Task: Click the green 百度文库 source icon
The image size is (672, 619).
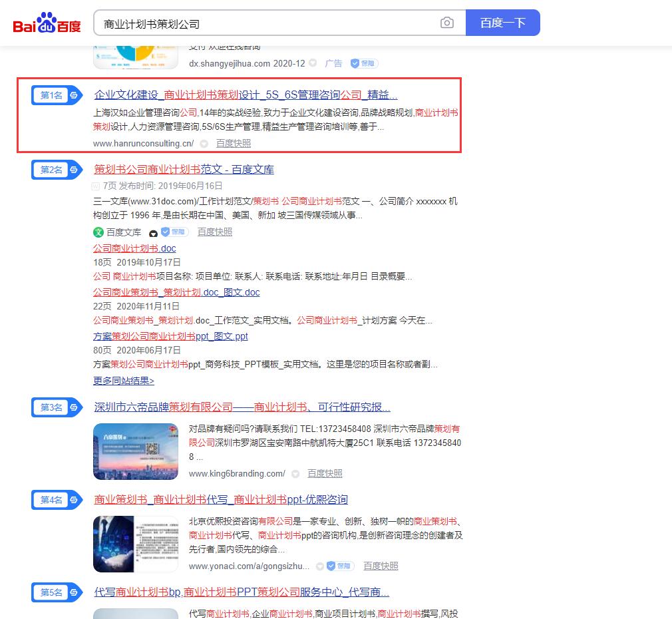Action: pyautogui.click(x=98, y=232)
